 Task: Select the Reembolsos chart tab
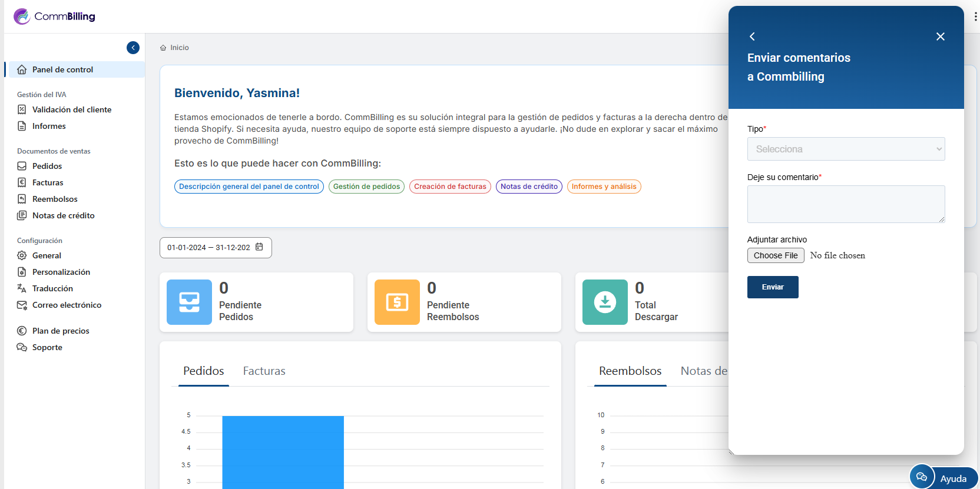(630, 371)
